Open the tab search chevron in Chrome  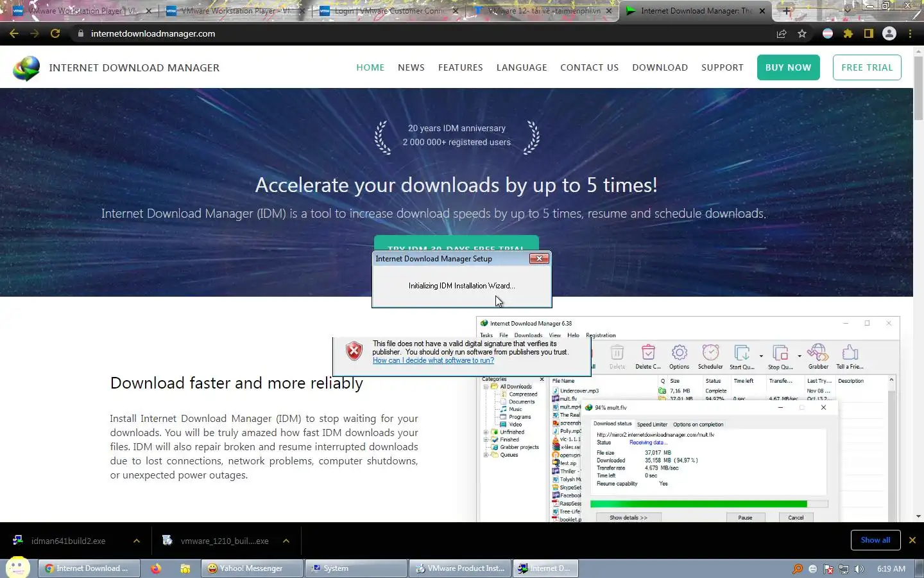[848, 10]
